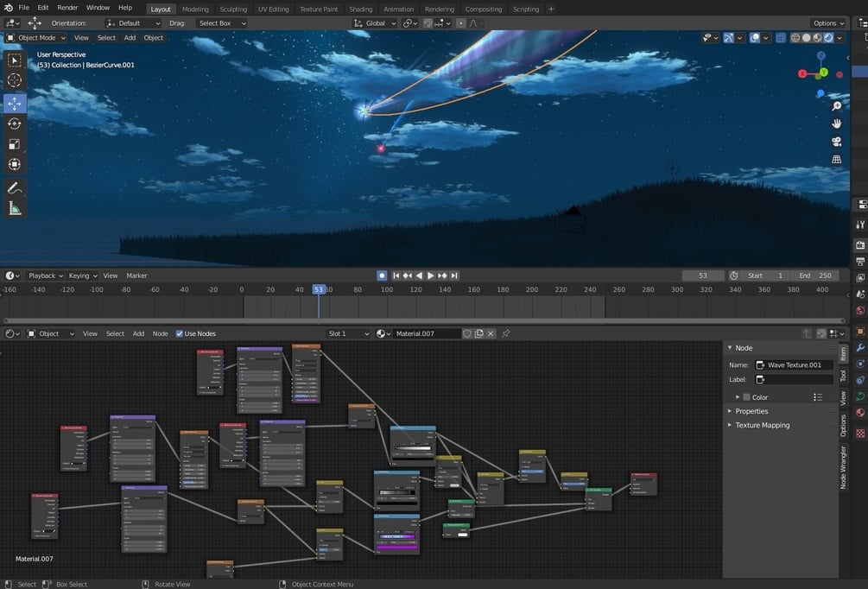Click the timeline playhead marker at 53

[319, 289]
